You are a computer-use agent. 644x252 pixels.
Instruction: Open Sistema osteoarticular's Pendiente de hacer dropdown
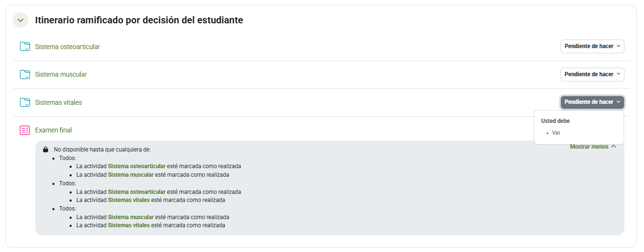pos(592,47)
